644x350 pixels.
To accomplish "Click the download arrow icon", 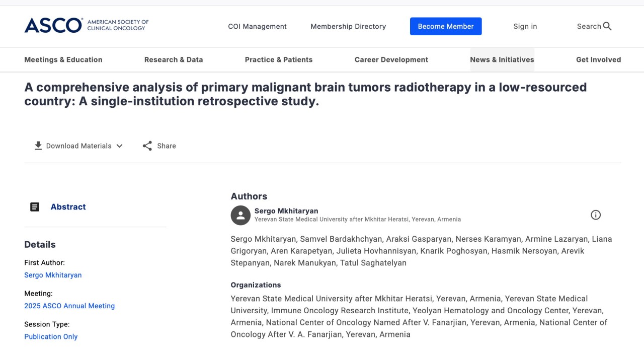I will pyautogui.click(x=38, y=146).
